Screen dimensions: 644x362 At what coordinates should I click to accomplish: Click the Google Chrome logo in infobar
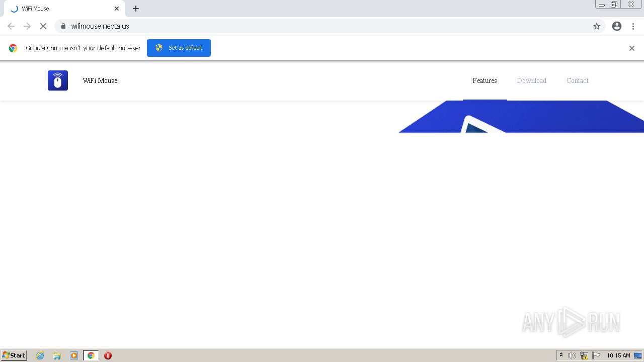pos(13,48)
